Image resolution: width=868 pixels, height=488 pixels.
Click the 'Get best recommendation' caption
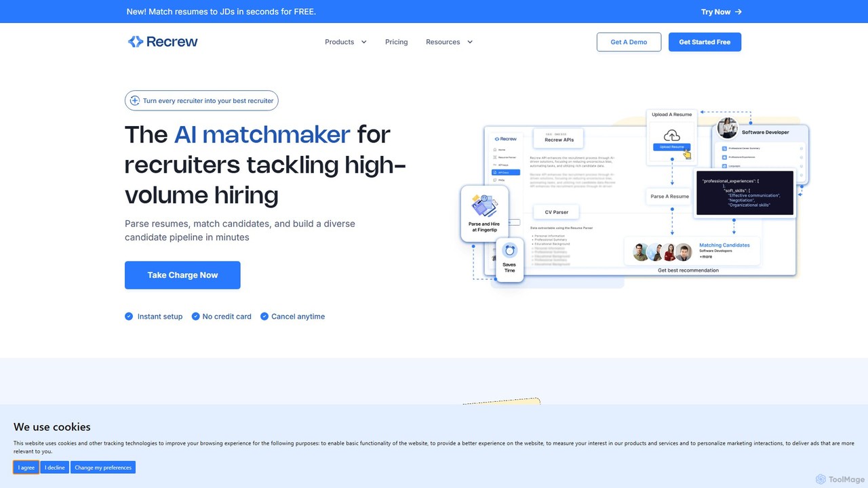688,270
